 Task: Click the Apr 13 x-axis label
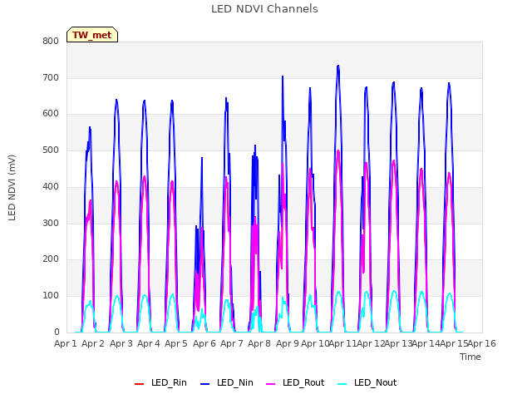(398, 343)
